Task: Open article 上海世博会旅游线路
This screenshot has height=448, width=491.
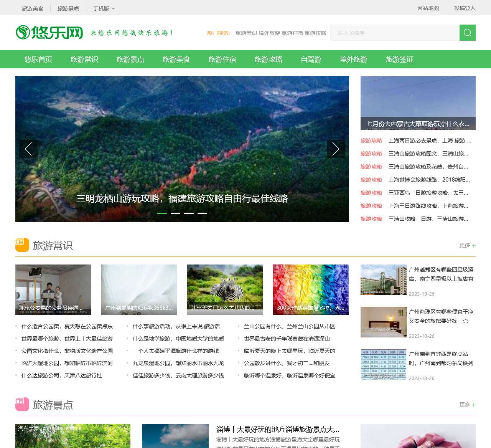Action: coord(429,180)
